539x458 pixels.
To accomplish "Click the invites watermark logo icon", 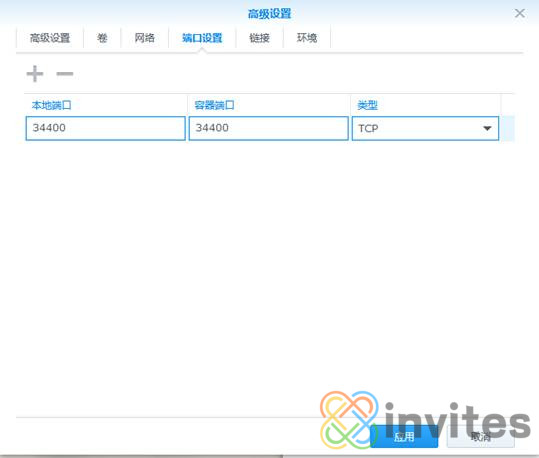I will (x=349, y=419).
